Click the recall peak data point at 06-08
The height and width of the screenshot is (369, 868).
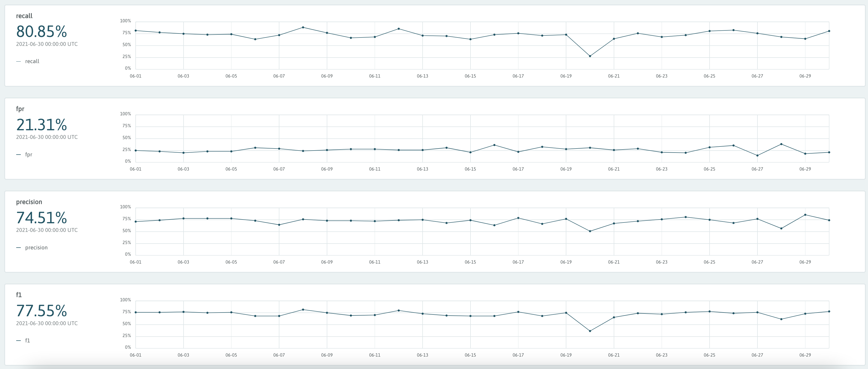click(x=303, y=27)
